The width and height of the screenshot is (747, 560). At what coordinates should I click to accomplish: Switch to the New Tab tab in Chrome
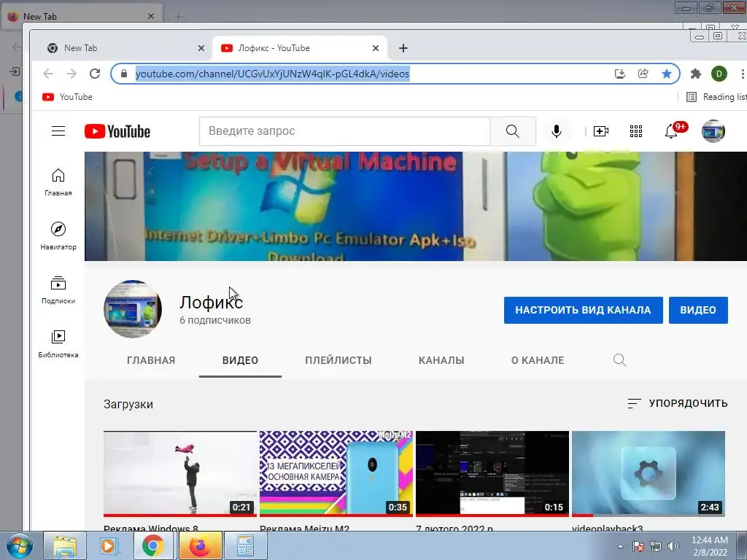pos(125,48)
